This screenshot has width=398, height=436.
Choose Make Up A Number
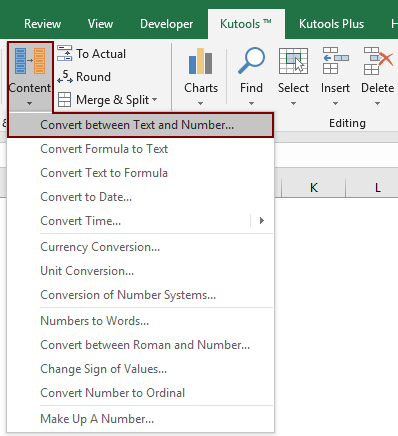[x=140, y=419]
